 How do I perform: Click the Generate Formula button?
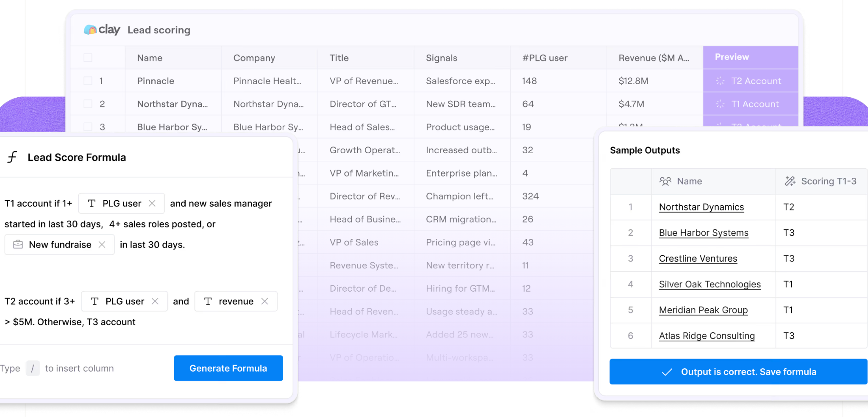(x=228, y=368)
